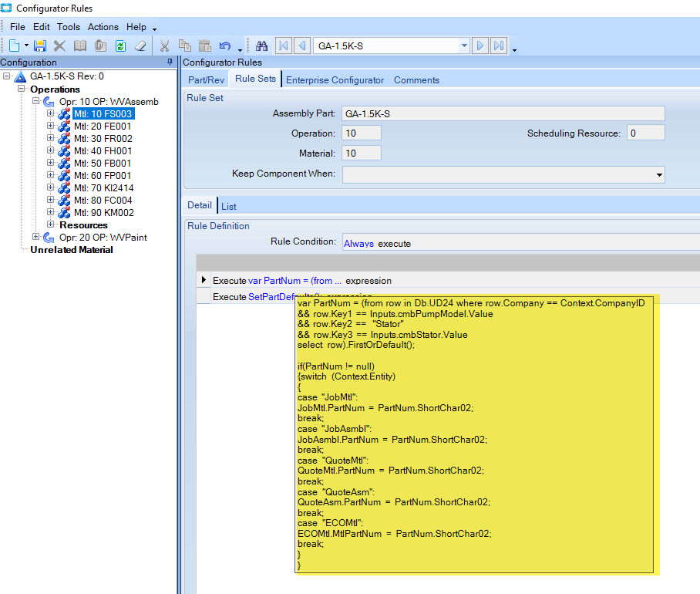Click the Clear eraser icon
This screenshot has height=594, width=700.
pos(140,46)
